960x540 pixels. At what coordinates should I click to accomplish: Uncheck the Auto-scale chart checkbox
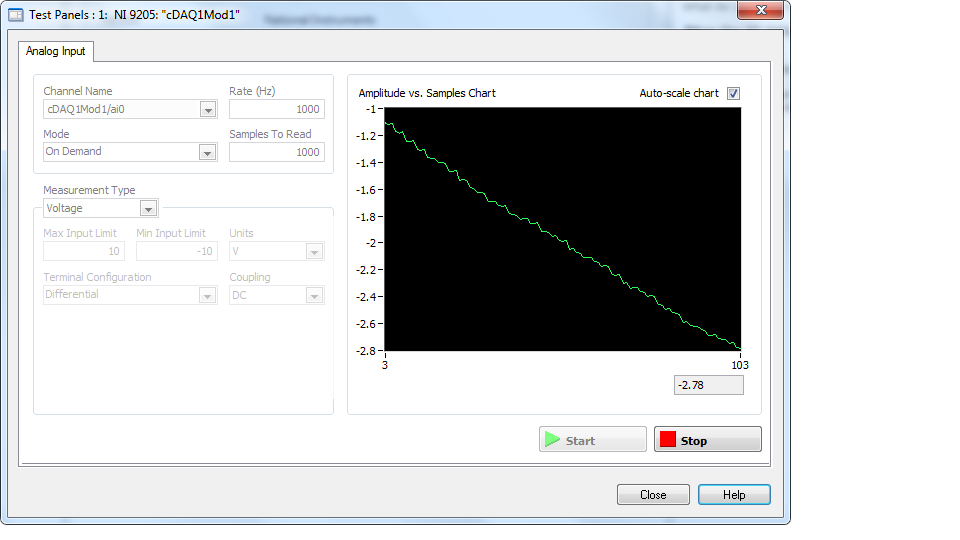coord(733,93)
